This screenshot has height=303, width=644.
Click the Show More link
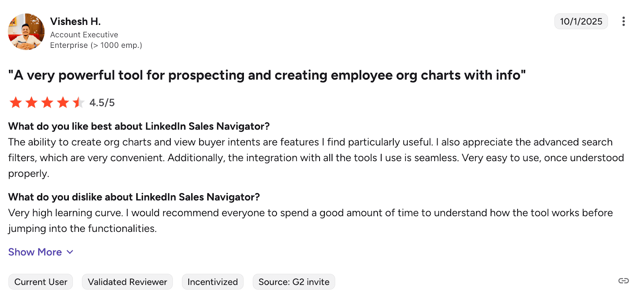pyautogui.click(x=35, y=252)
